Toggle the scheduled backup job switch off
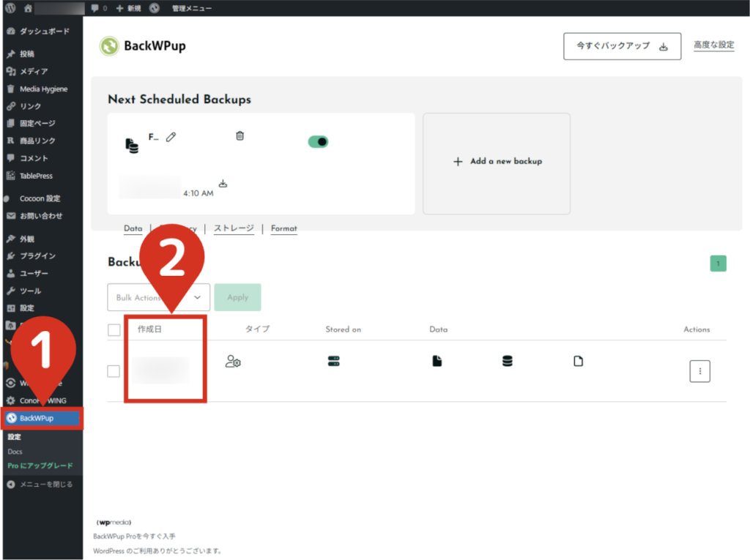 coord(318,141)
